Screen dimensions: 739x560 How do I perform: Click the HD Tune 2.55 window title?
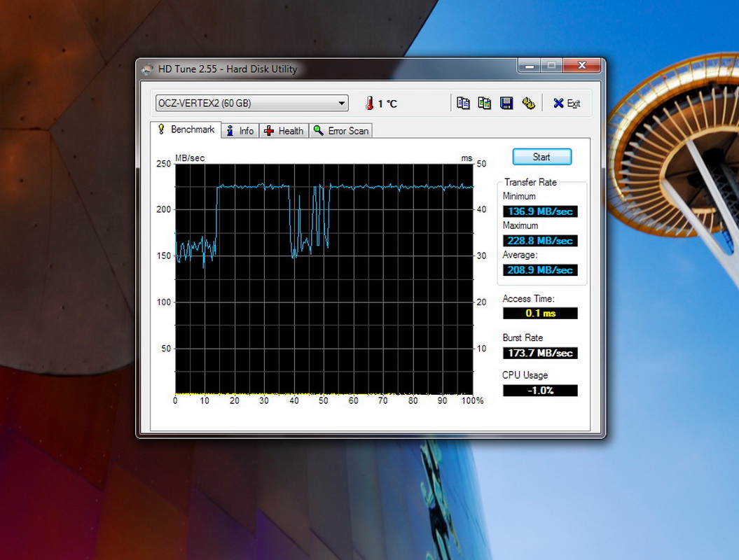[x=228, y=69]
